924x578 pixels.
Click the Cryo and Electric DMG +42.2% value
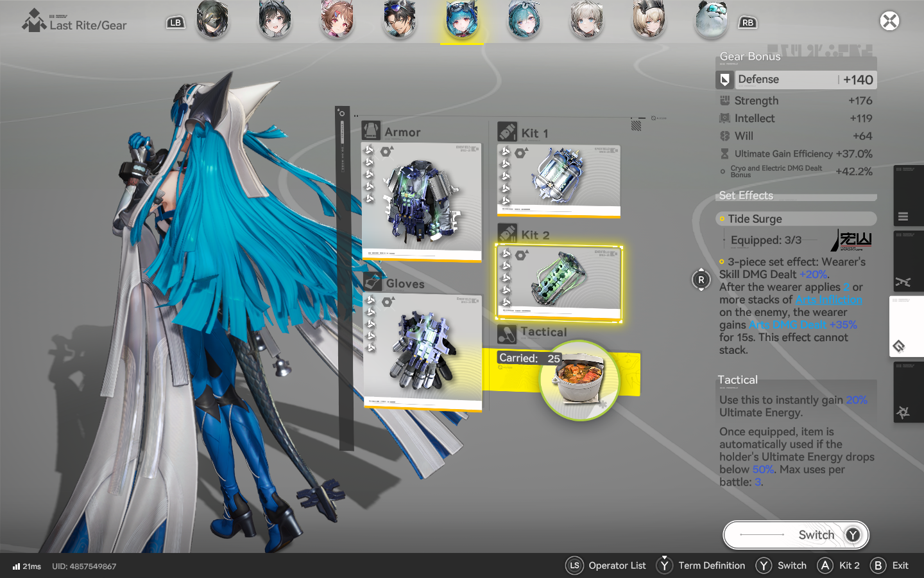pyautogui.click(x=854, y=171)
